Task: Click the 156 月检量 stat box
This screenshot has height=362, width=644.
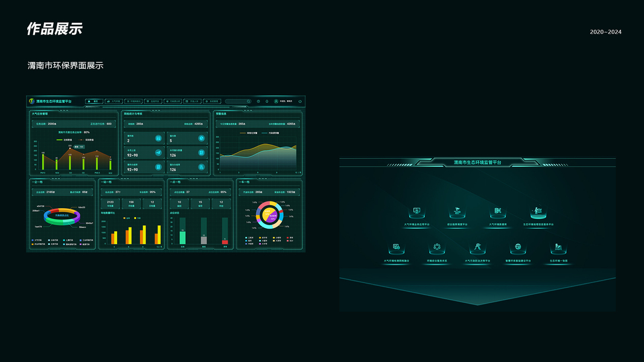Action: click(132, 203)
